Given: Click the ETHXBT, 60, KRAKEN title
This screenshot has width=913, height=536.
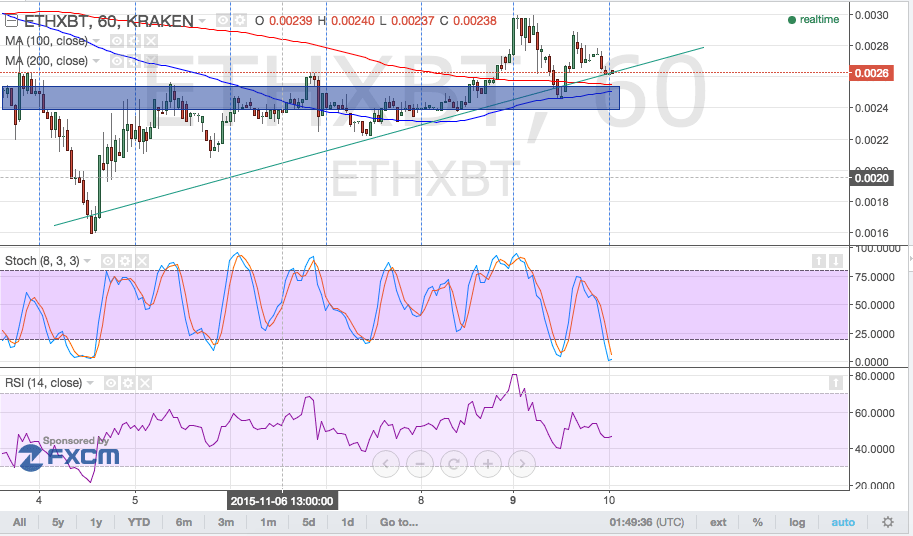Looking at the screenshot, I should 109,21.
